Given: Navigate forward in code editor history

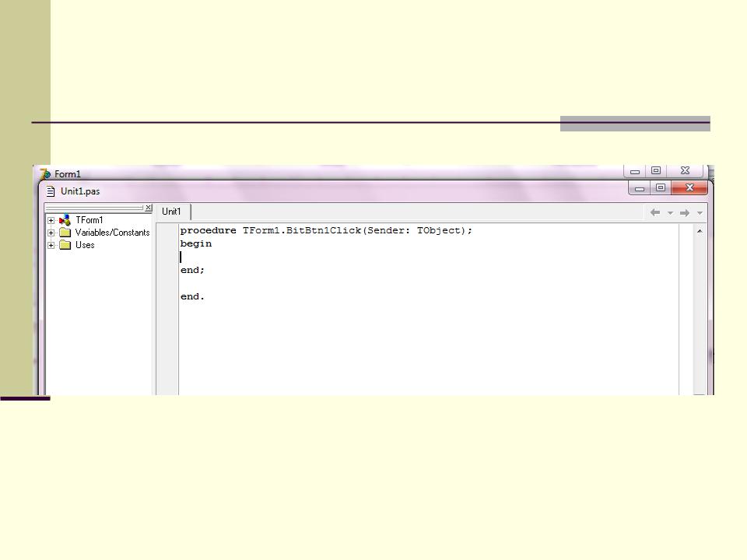Looking at the screenshot, I should click(685, 212).
